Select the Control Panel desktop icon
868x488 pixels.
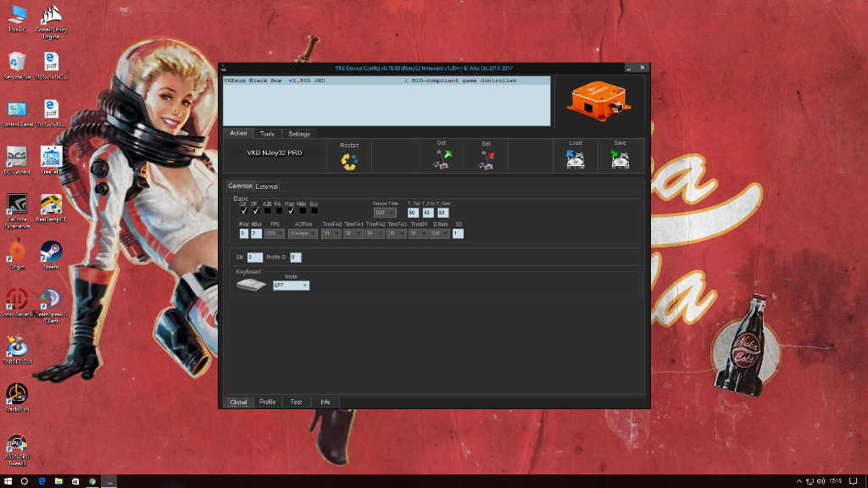coord(17,114)
